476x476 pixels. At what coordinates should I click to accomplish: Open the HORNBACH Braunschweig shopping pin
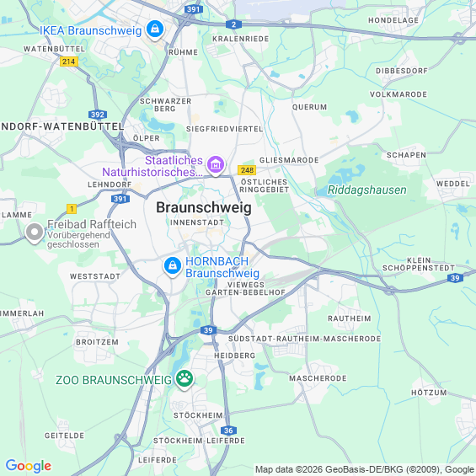173,266
